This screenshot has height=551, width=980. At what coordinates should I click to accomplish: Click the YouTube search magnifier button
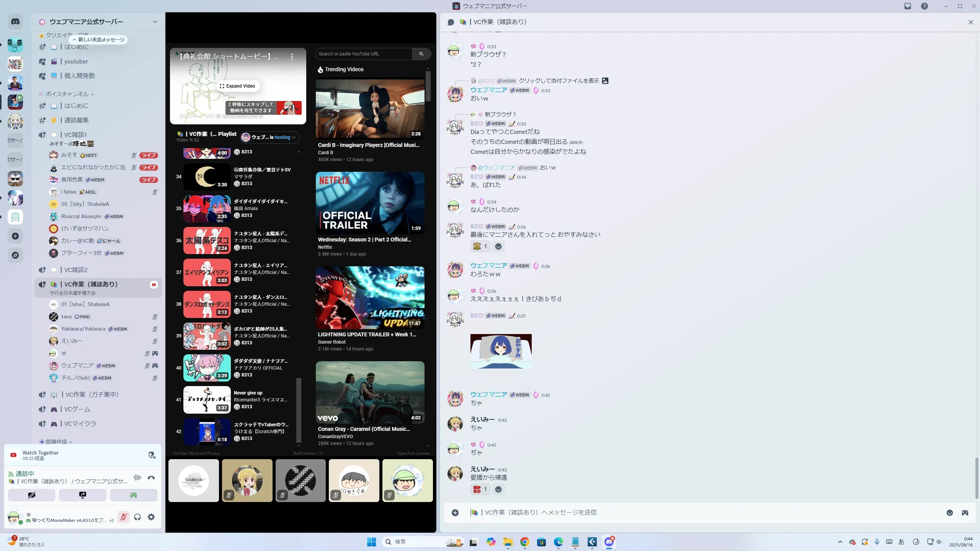coord(421,54)
